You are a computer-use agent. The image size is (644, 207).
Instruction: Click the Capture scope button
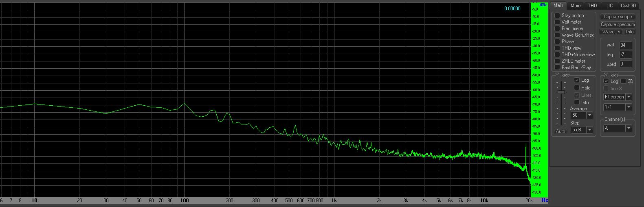618,17
